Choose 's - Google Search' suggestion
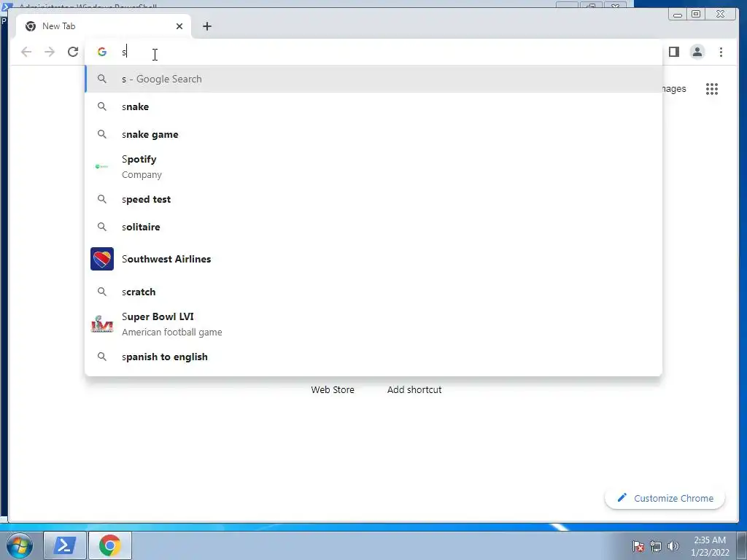The height and width of the screenshot is (560, 747). coord(374,79)
